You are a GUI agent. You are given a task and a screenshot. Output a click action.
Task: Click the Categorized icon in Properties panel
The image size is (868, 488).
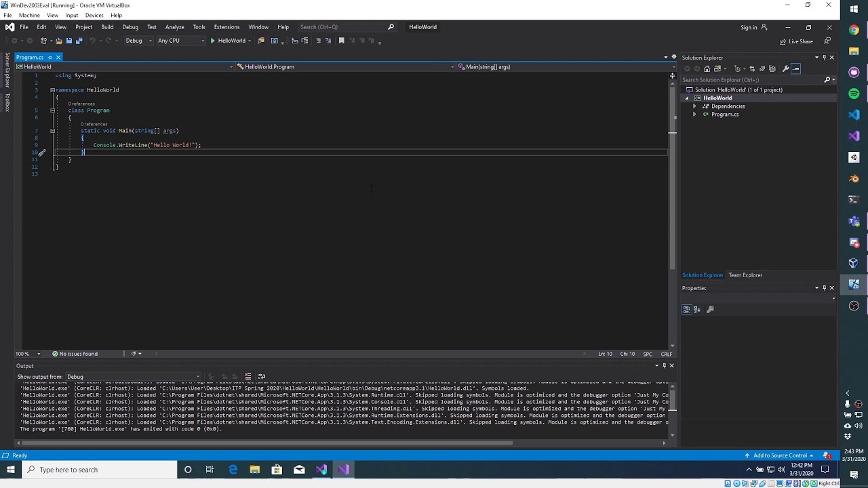tap(687, 310)
